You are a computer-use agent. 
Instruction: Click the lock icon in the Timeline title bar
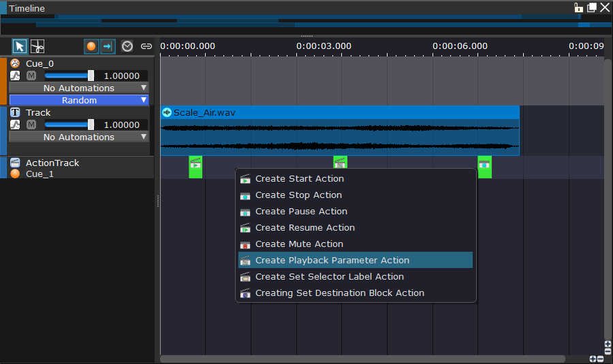(x=578, y=7)
